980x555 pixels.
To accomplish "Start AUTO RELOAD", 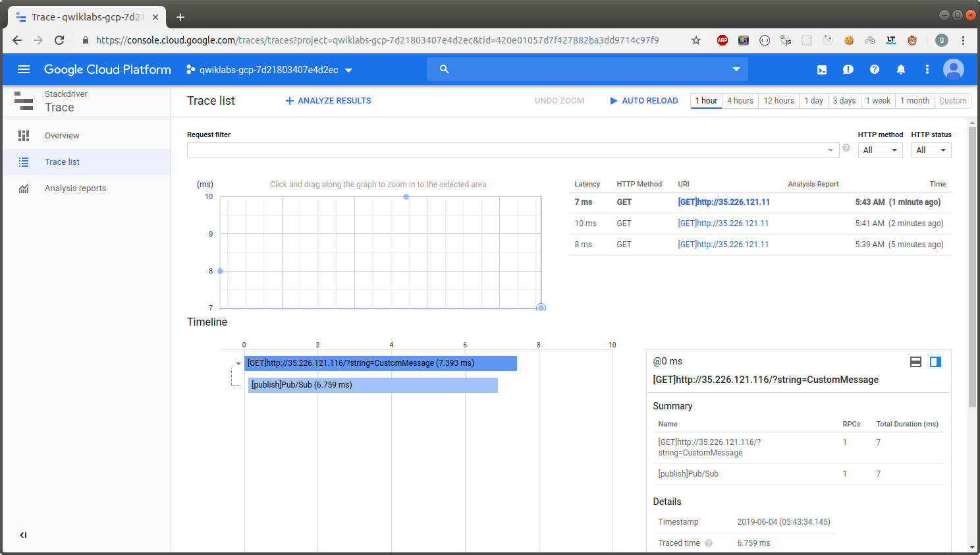I will tap(643, 101).
